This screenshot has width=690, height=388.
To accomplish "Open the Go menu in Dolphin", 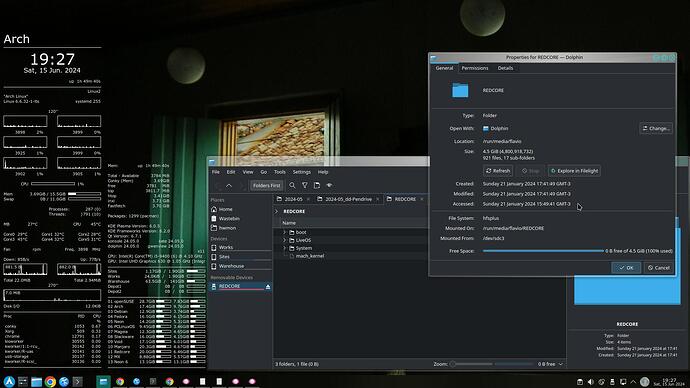I will (264, 172).
